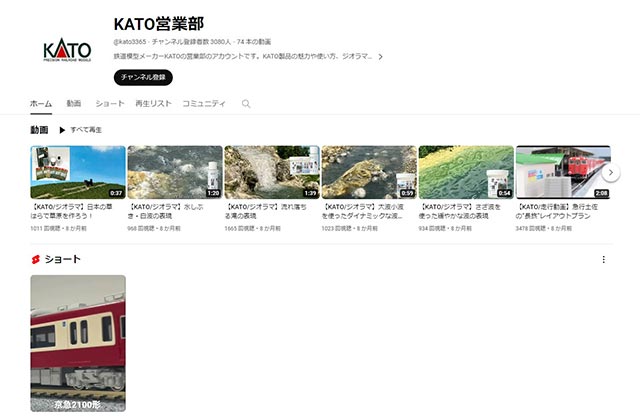Screen dimensions: 640x416
Task: Open the ショート tab
Action: (109, 104)
